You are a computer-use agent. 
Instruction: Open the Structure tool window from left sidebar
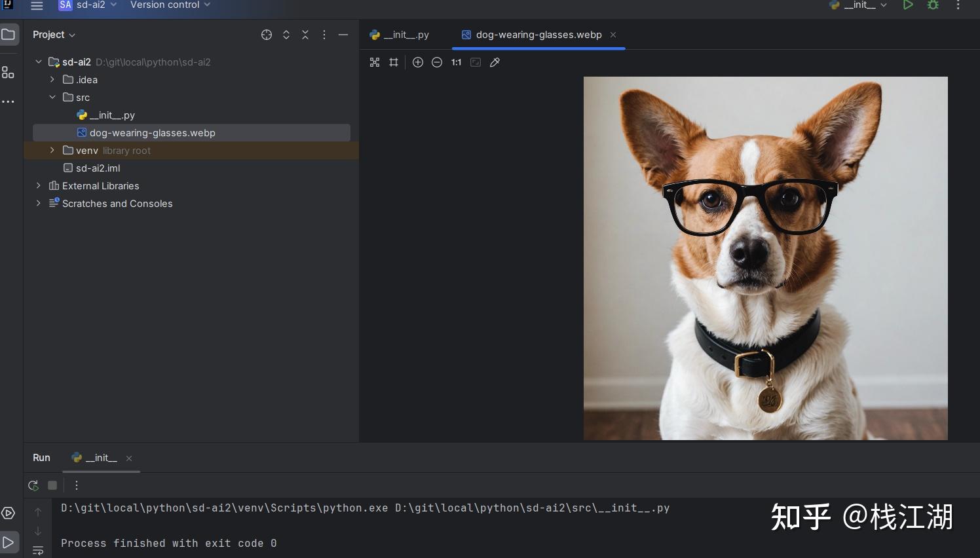pyautogui.click(x=8, y=73)
